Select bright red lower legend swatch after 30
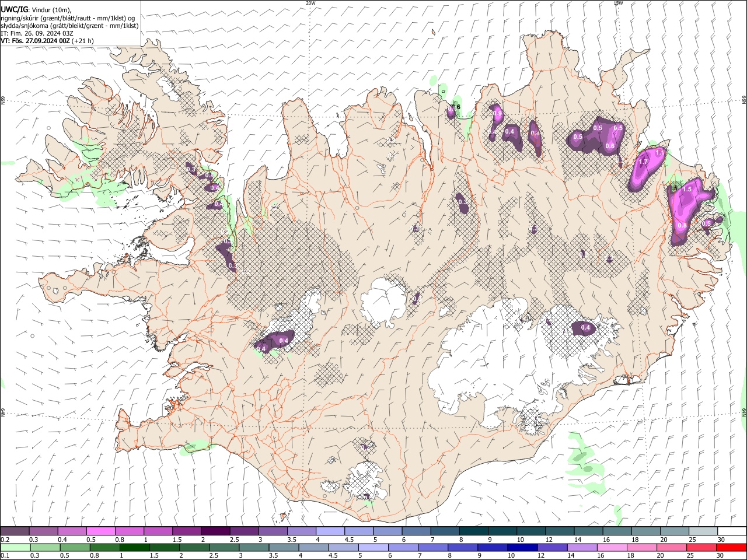 coord(732,548)
